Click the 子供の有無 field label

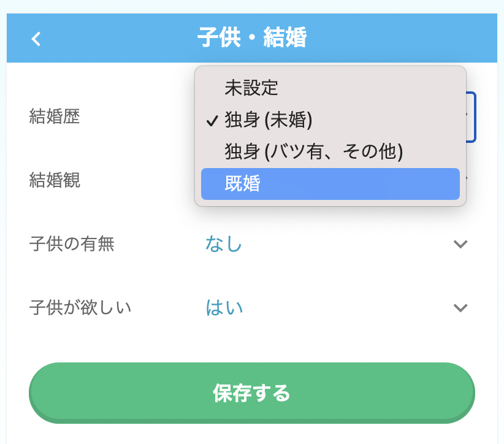pyautogui.click(x=72, y=244)
